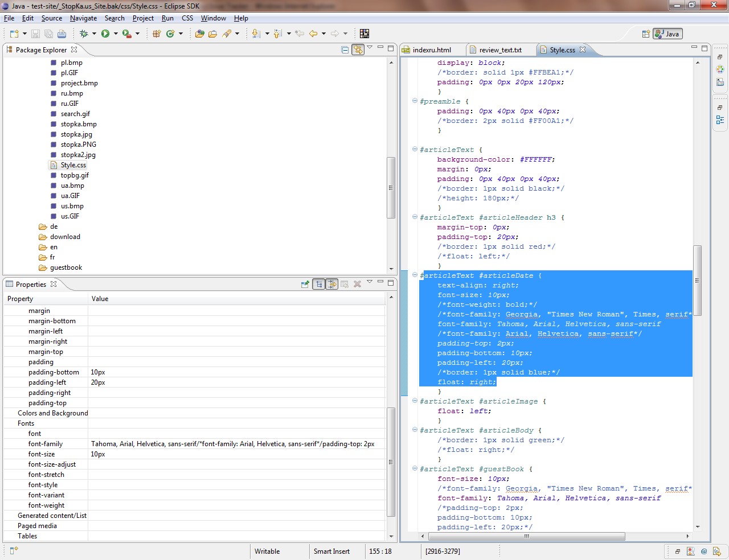Select the Java perspective button
The height and width of the screenshot is (560, 729).
pyautogui.click(x=667, y=34)
